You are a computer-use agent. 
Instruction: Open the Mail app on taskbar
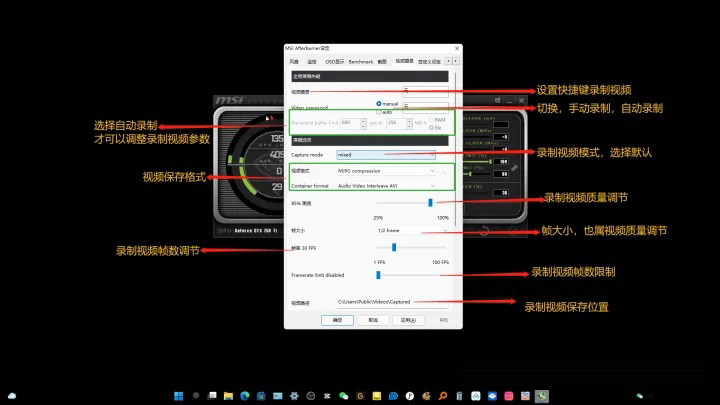click(x=278, y=396)
